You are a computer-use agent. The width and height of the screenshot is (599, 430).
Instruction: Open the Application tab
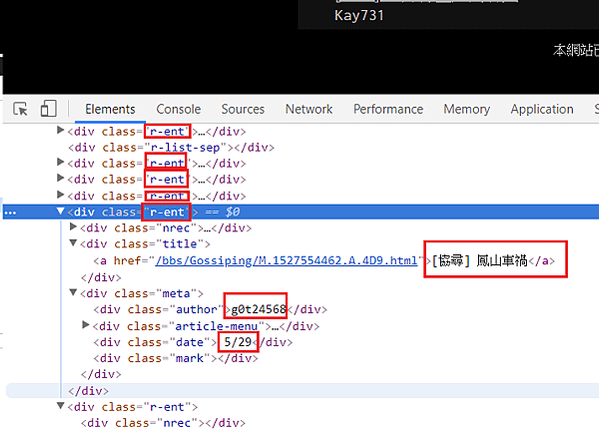click(542, 109)
